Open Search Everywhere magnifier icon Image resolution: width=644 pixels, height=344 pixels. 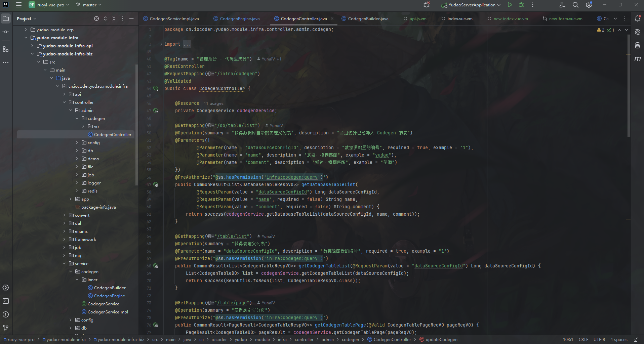575,5
